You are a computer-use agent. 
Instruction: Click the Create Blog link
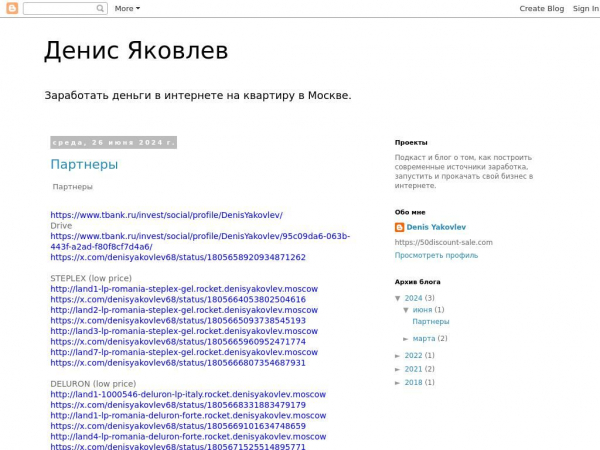pyautogui.click(x=541, y=8)
